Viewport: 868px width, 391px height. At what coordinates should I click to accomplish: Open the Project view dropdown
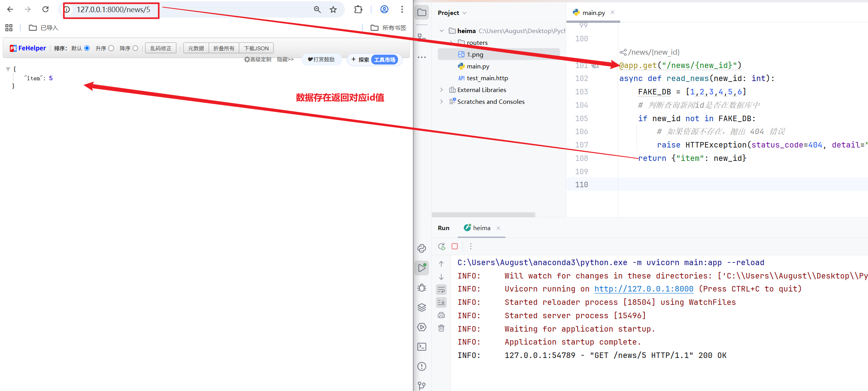pyautogui.click(x=452, y=13)
